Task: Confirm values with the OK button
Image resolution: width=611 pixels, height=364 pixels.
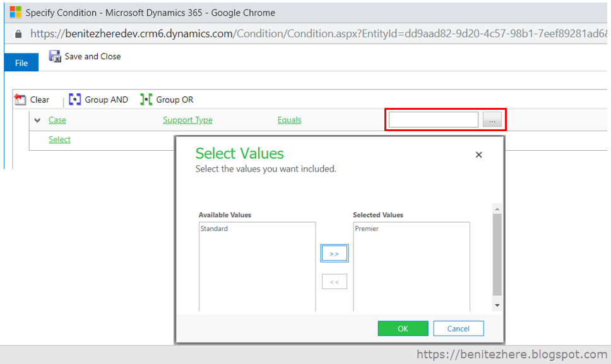Action: (403, 328)
